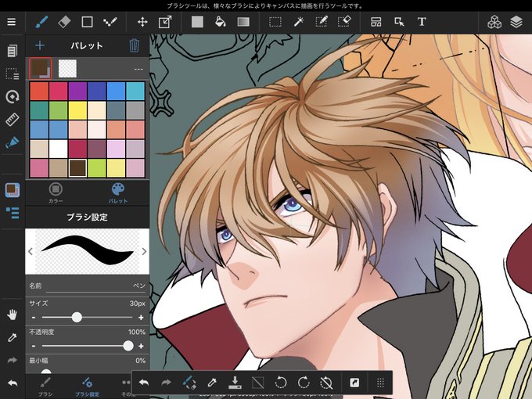
Task: Increase brush サイズ with plus button
Action: click(x=141, y=318)
